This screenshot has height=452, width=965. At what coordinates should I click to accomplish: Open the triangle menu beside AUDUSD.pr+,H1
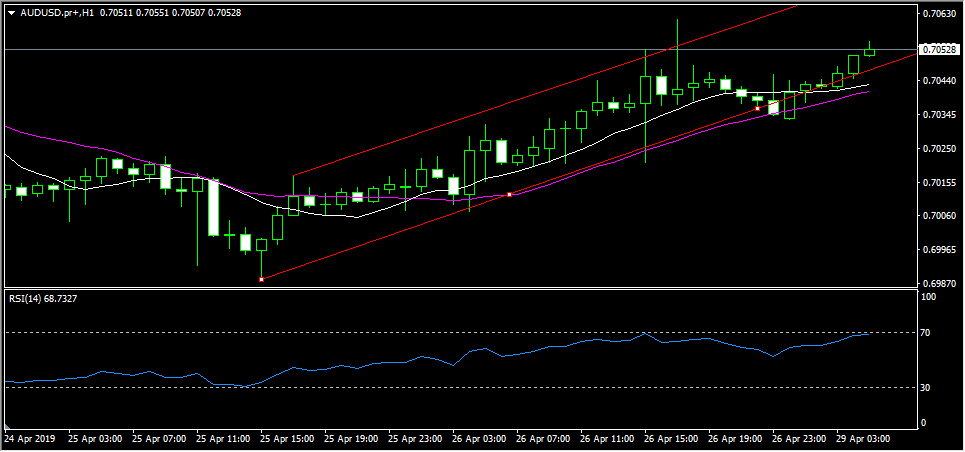12,13
